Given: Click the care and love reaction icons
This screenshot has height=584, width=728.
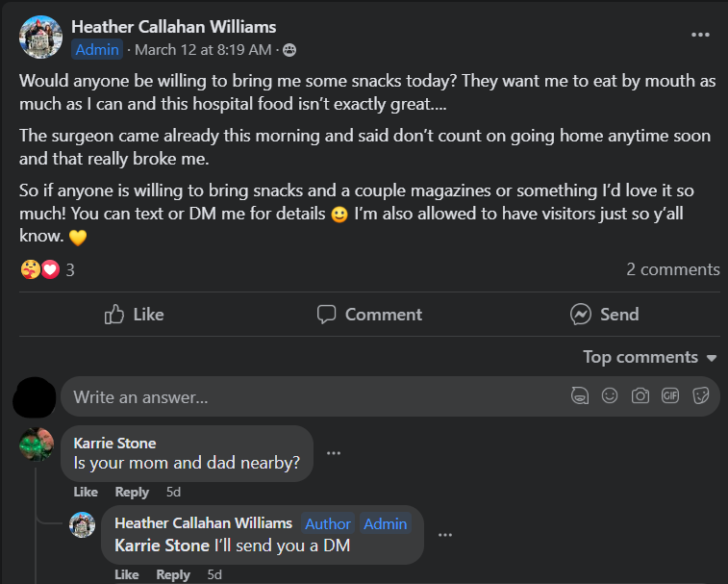Looking at the screenshot, I should [x=40, y=269].
